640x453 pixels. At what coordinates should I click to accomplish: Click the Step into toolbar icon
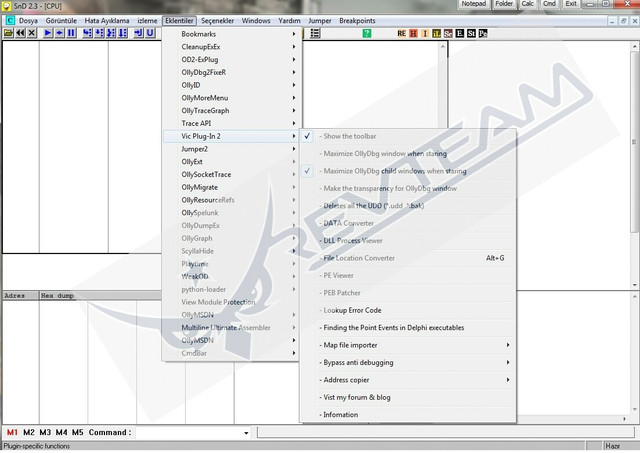[87, 33]
